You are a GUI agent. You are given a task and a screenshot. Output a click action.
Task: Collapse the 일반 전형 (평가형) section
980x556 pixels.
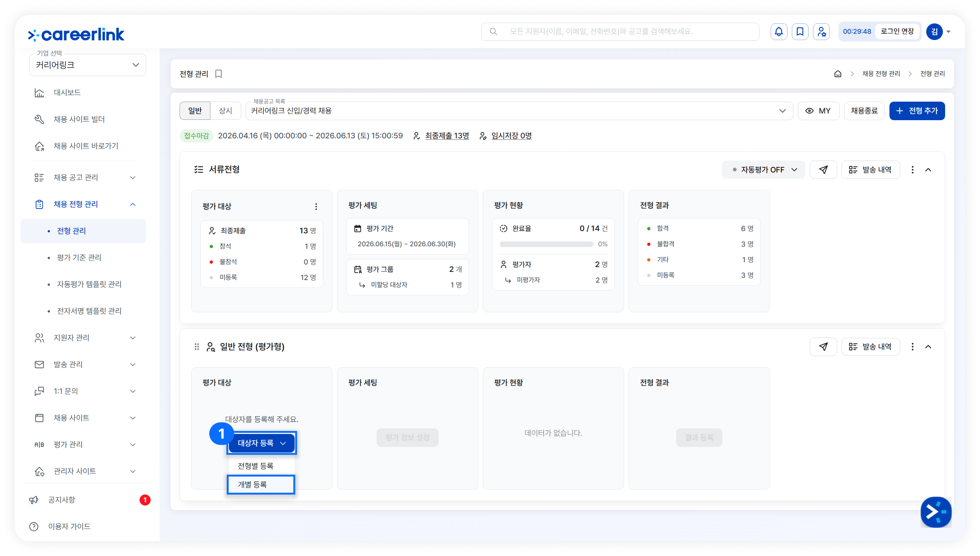(928, 347)
